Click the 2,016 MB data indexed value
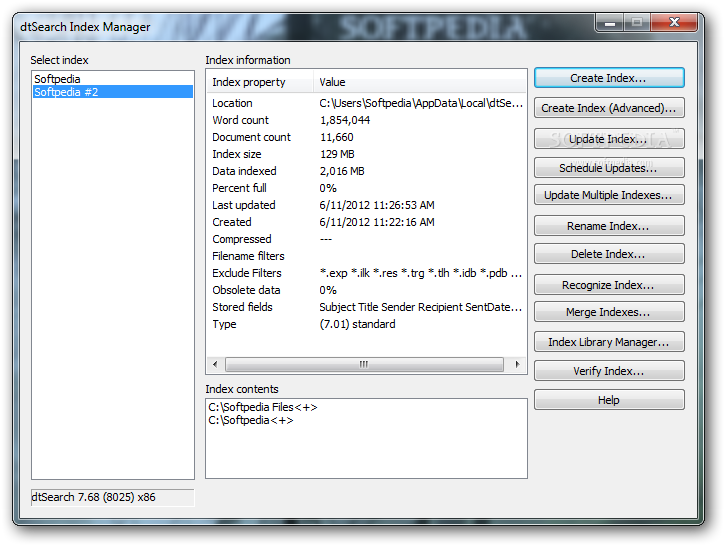The image size is (725, 546). click(342, 171)
